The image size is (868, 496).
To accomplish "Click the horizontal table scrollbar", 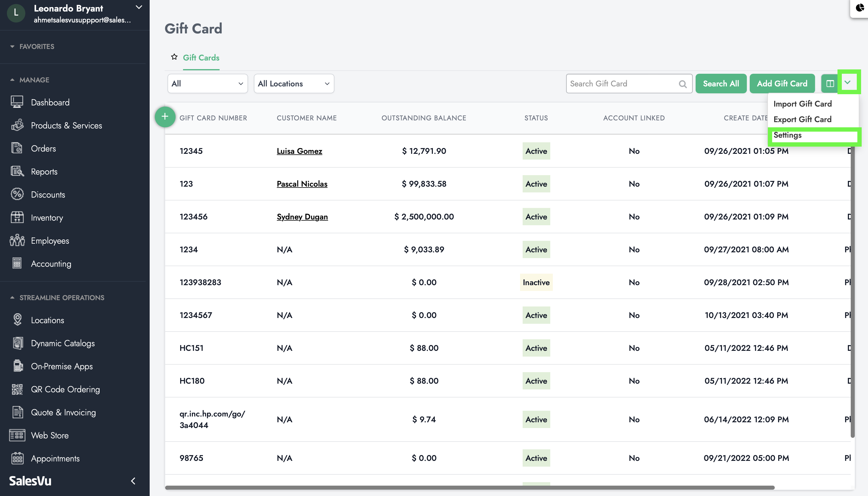I will point(470,487).
